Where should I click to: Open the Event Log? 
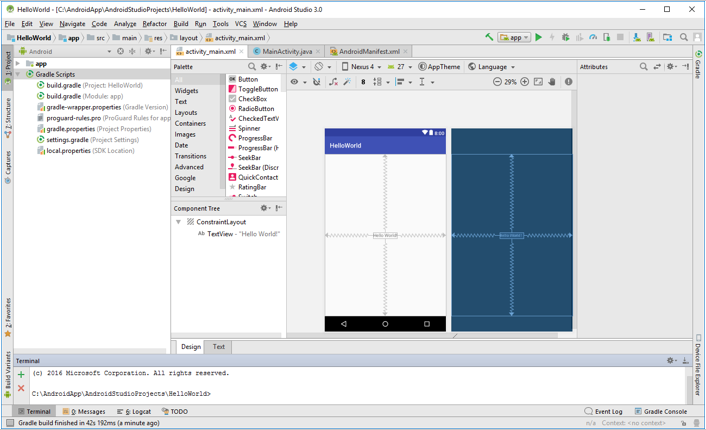click(x=603, y=412)
